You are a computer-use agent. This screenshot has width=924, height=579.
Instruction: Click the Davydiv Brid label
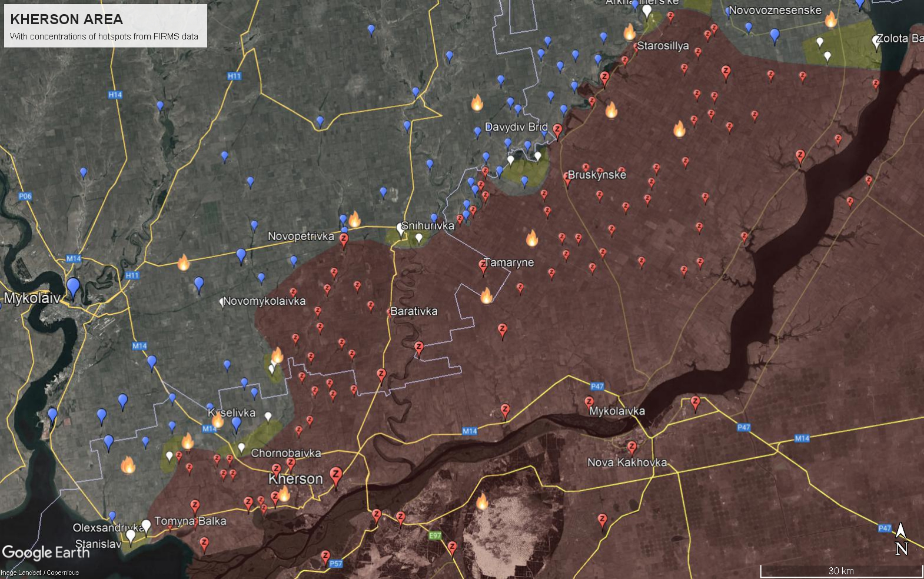coord(516,127)
